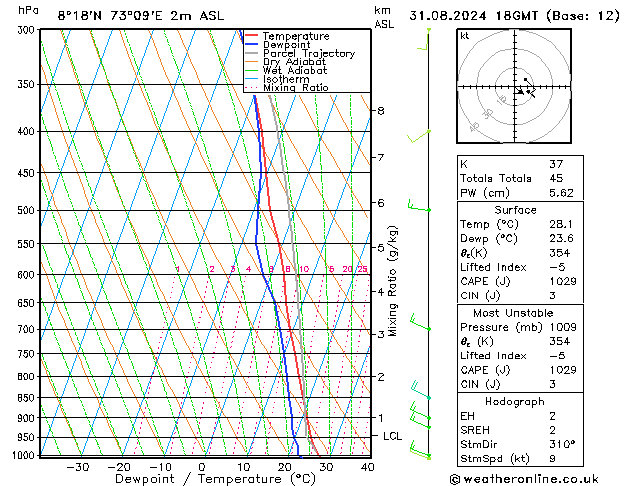The width and height of the screenshot is (629, 486).
Task: Click the 'Most Unstable' section heading
Action: 513,313
